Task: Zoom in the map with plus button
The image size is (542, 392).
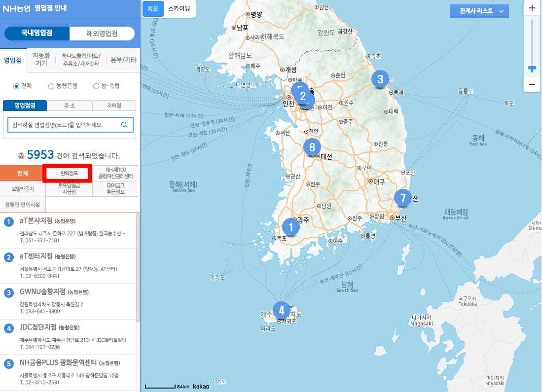Action: coord(532,8)
